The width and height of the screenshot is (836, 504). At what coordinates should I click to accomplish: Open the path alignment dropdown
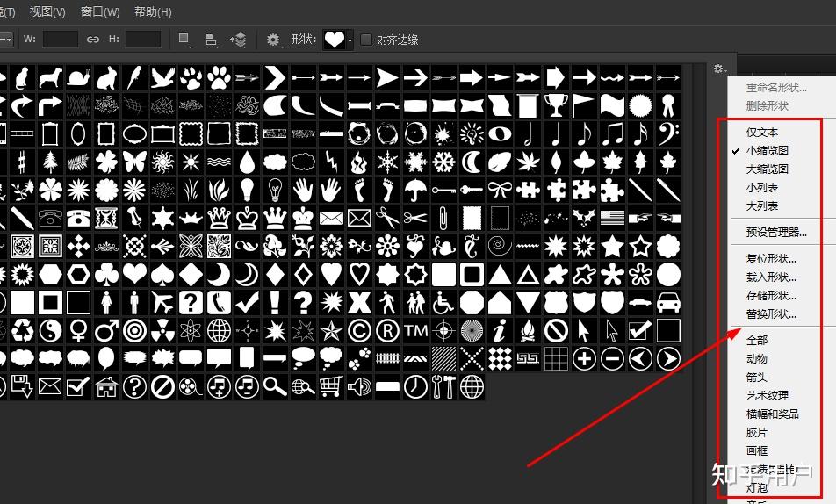coord(211,40)
